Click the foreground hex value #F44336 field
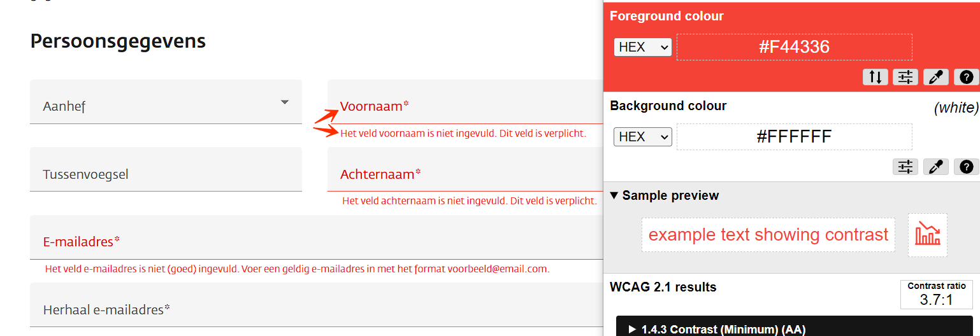 pyautogui.click(x=794, y=47)
